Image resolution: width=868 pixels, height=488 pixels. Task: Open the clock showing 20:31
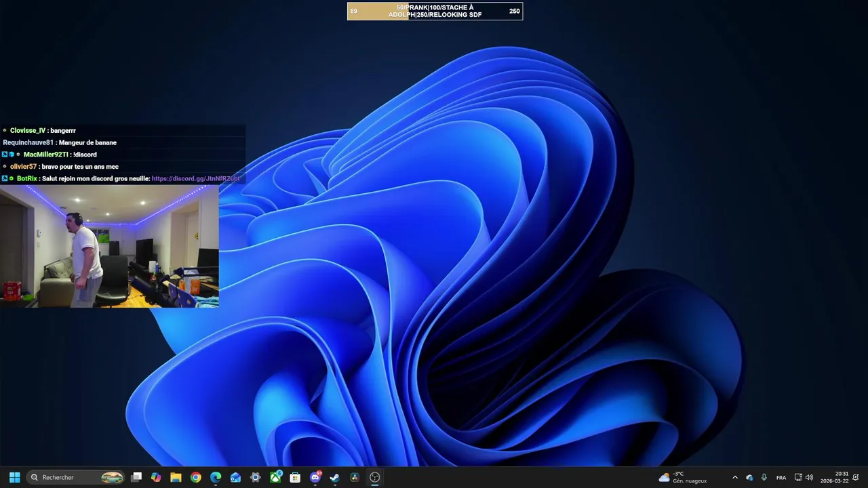pos(835,477)
